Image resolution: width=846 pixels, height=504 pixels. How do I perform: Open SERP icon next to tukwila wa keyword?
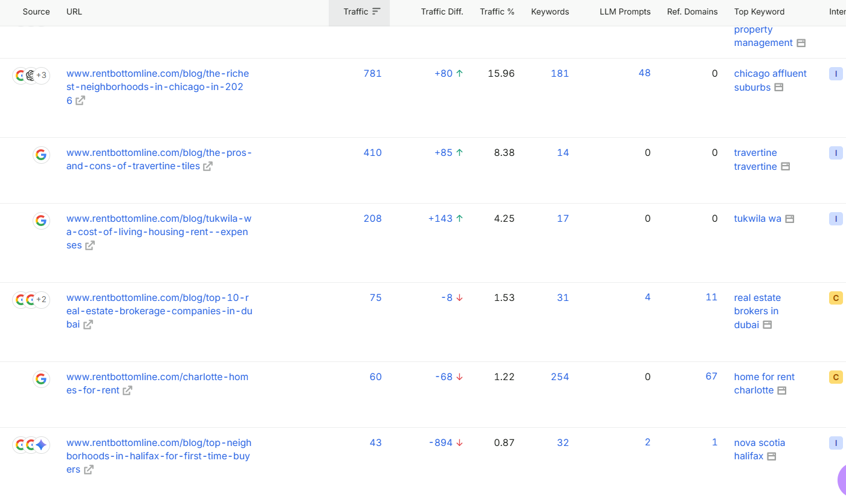790,219
